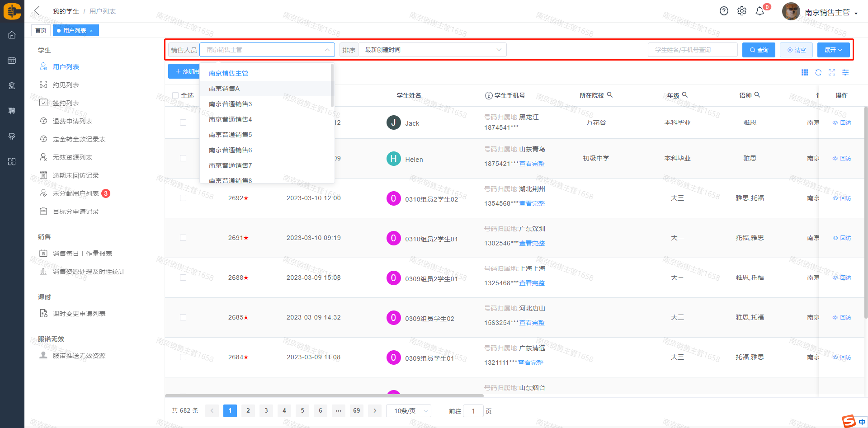Image resolution: width=868 pixels, height=428 pixels.
Task: Check the row checkbox for student 2691
Action: pos(183,238)
